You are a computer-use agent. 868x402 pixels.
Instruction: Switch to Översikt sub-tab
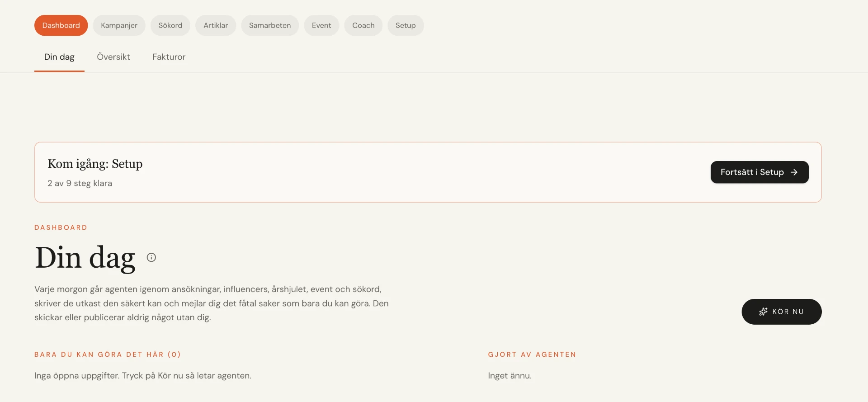(113, 57)
